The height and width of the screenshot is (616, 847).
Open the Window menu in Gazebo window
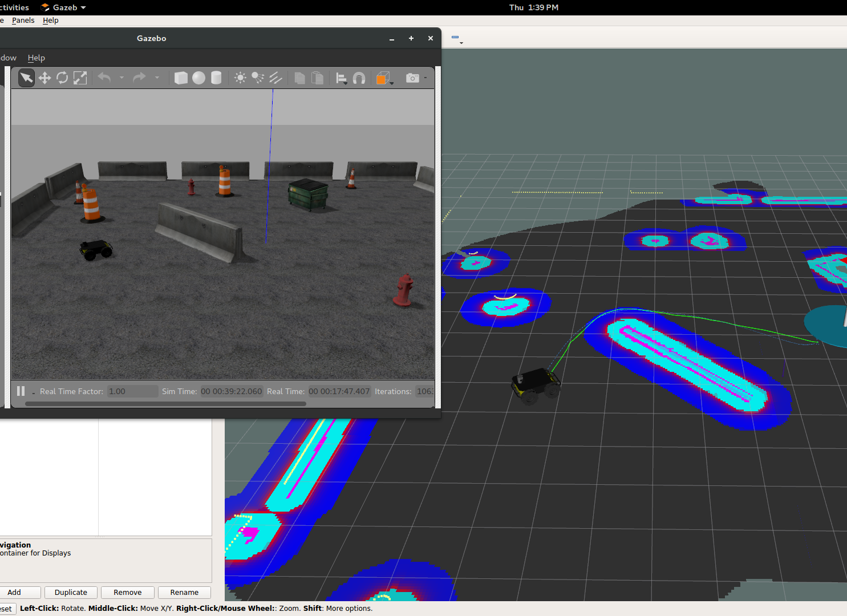pyautogui.click(x=9, y=58)
